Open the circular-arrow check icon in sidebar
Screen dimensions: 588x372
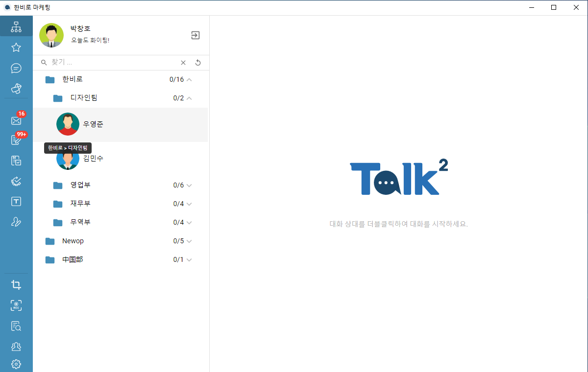tap(16, 181)
